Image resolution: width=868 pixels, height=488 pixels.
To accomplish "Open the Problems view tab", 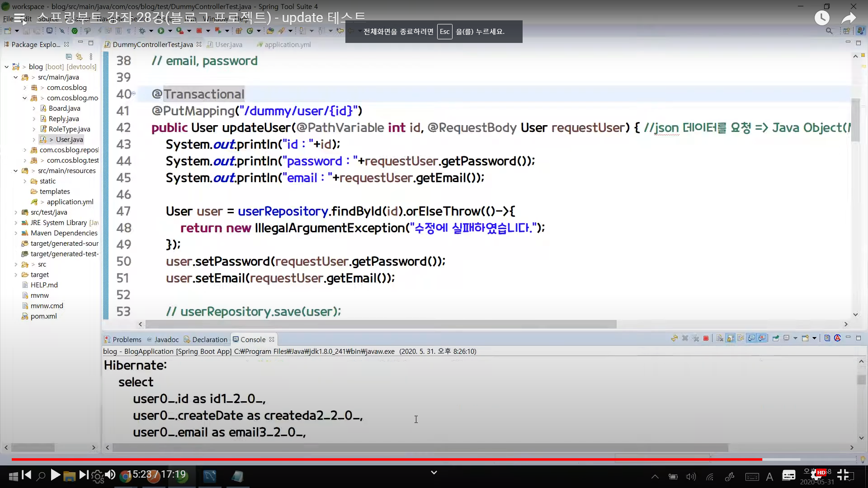I will (x=123, y=339).
